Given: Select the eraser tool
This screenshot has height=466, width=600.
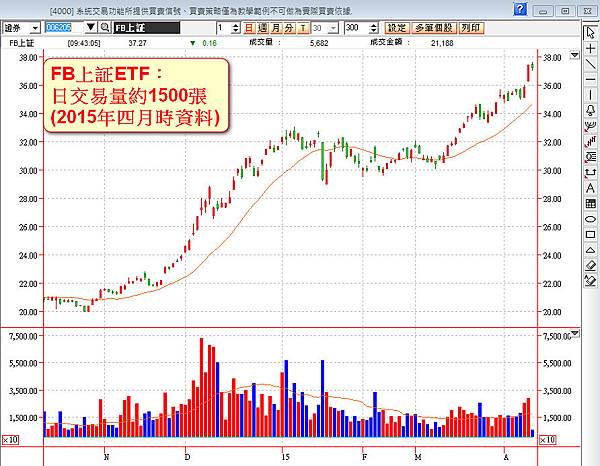Looking at the screenshot, I should (x=590, y=265).
